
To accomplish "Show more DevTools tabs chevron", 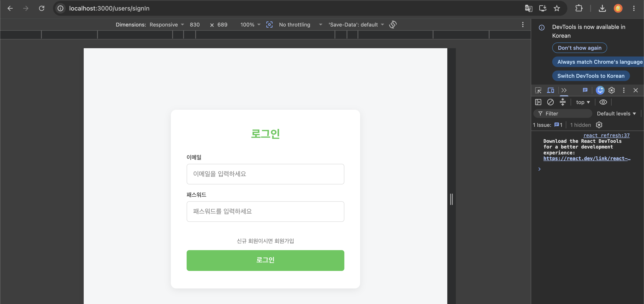I will (564, 90).
